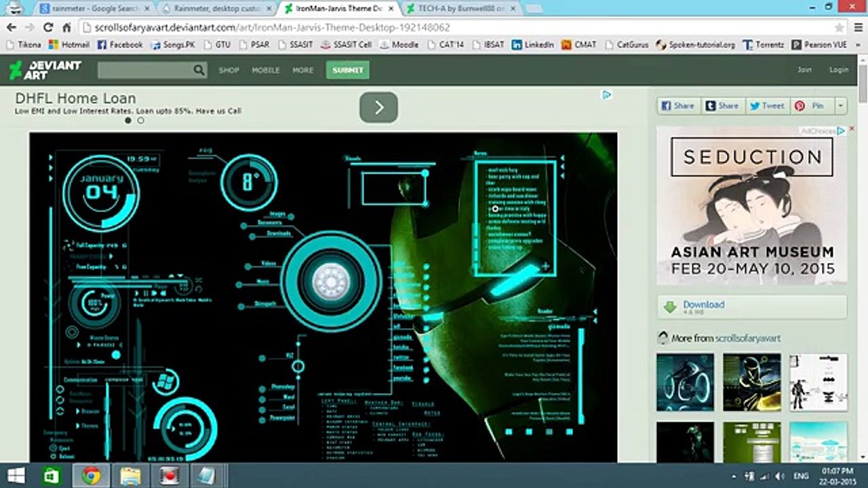Open the Tron light cycle thumbnail
Image resolution: width=868 pixels, height=488 pixels.
685,382
